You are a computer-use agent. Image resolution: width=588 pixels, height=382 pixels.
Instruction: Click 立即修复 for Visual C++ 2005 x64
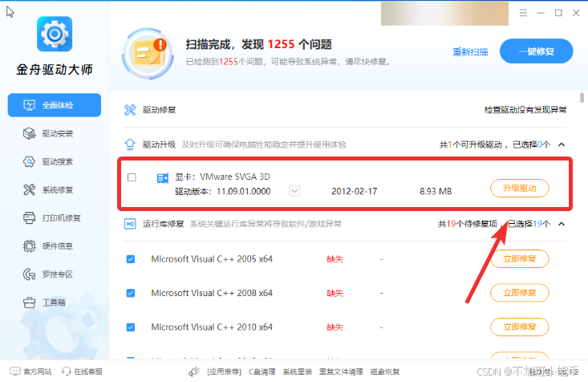519,259
